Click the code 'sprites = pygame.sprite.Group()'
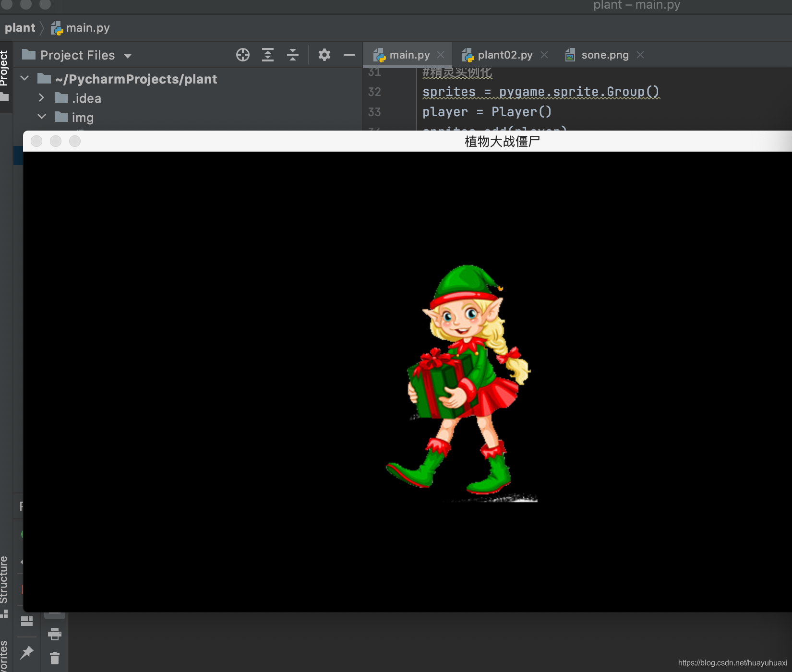Screen dimensions: 792x672 coord(541,92)
